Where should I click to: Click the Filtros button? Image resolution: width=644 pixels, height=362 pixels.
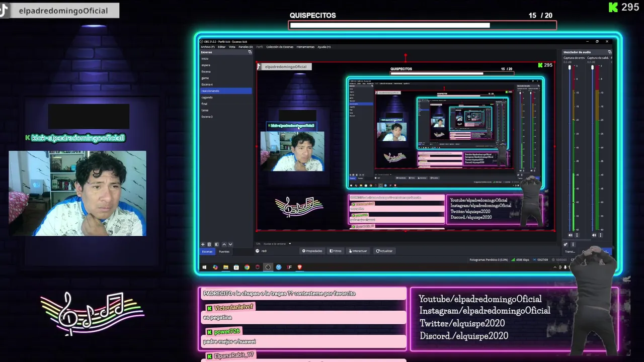336,251
